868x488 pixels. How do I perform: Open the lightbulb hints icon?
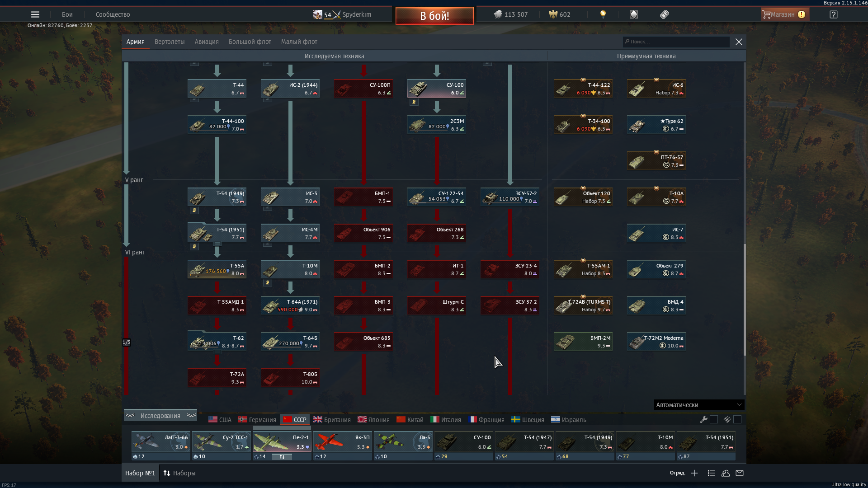(x=603, y=14)
